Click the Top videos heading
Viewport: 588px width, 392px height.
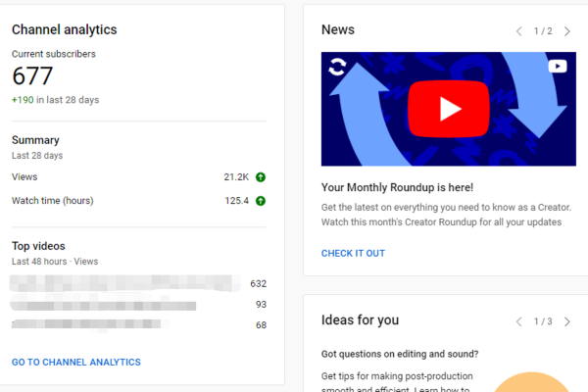[x=38, y=246]
